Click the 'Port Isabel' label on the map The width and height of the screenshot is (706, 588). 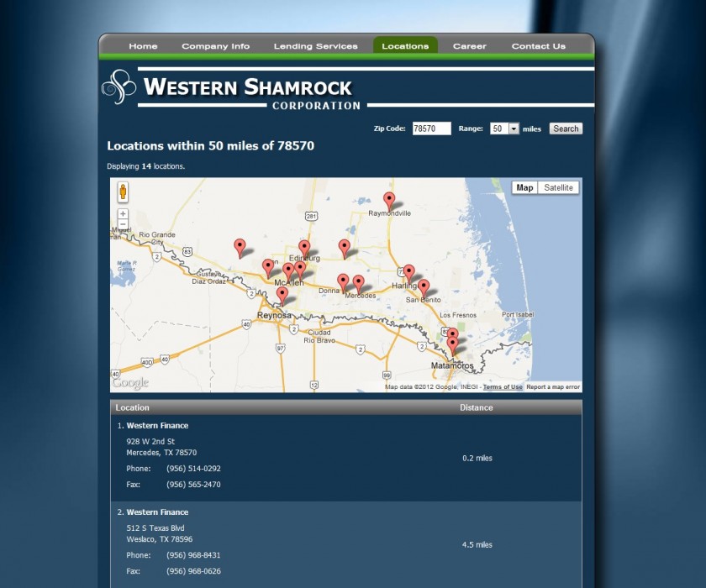518,314
